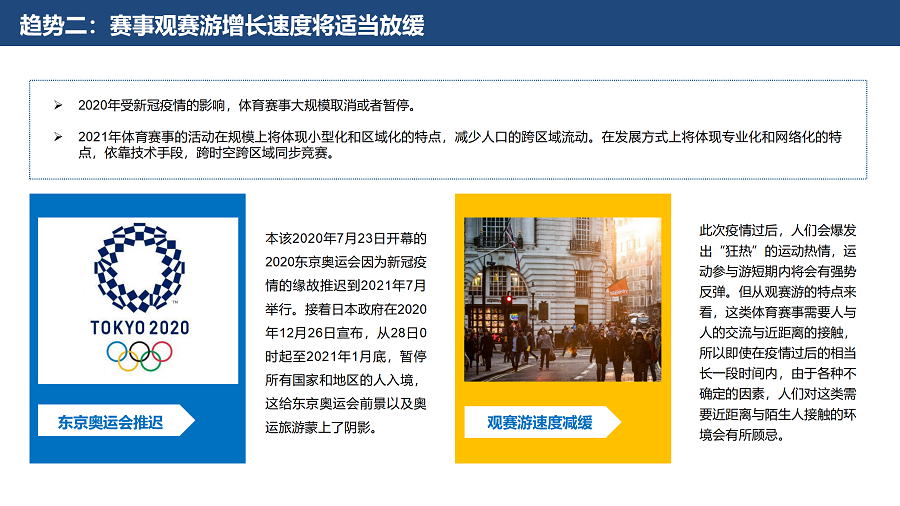Click the Olympic rings emblem
900x506 pixels.
coord(139,356)
